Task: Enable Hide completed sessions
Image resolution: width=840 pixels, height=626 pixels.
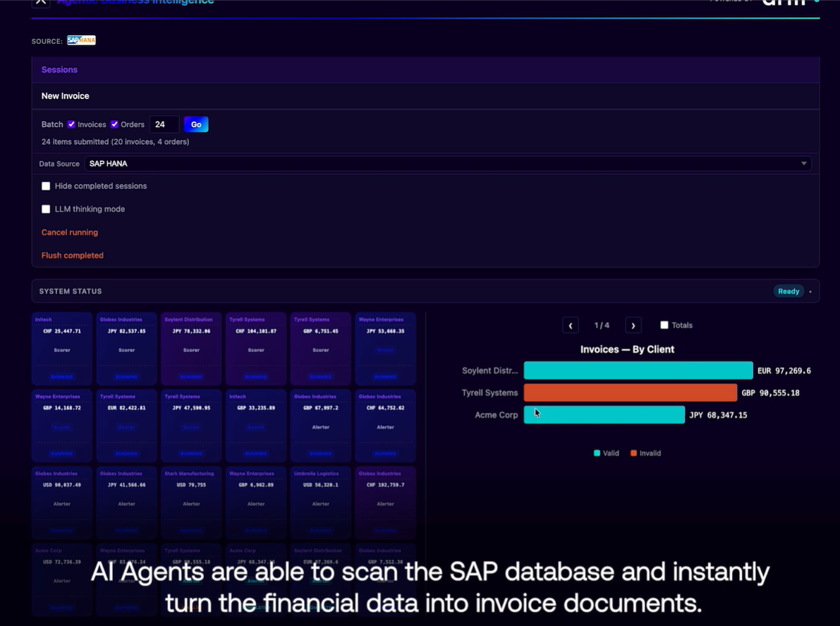Action: [46, 186]
